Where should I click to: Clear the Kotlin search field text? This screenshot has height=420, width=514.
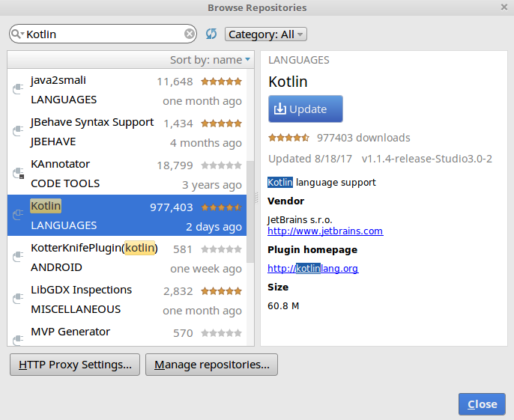(x=189, y=34)
